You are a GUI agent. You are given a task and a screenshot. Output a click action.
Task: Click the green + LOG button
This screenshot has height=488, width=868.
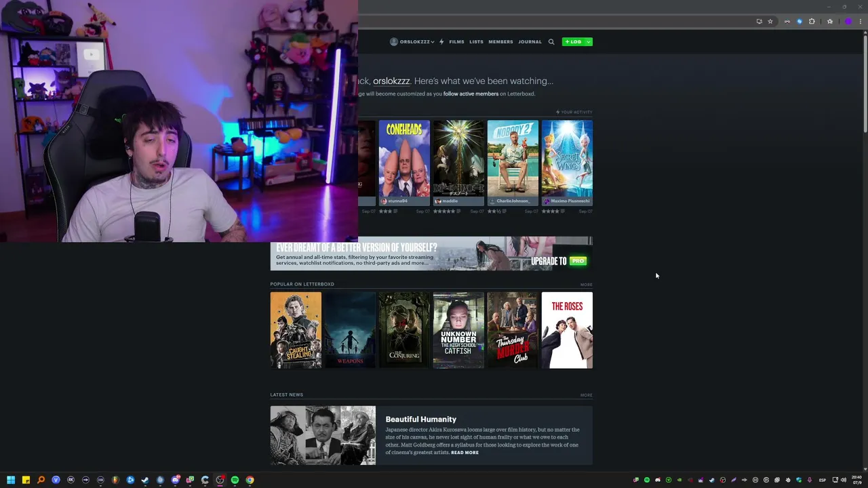(573, 42)
